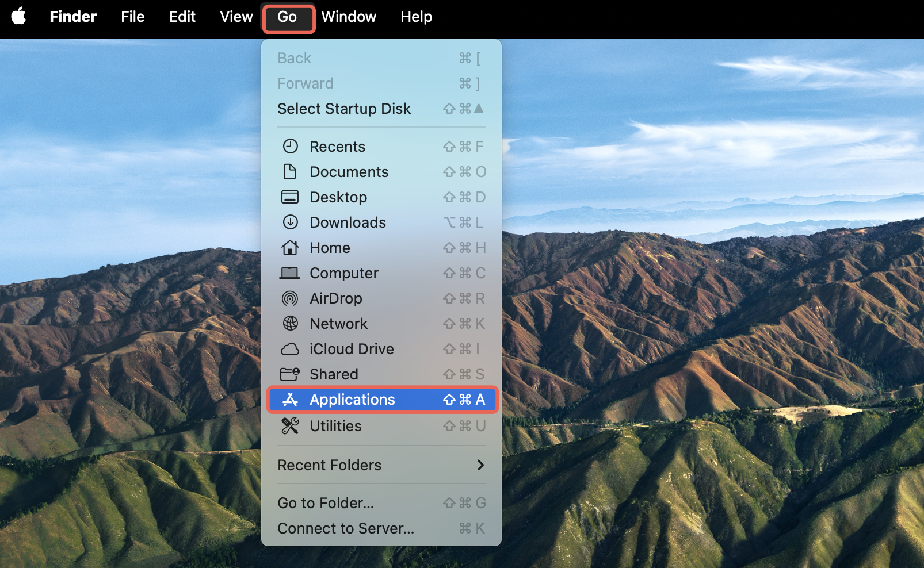924x568 pixels.
Task: Select the Recents label in Go menu
Action: (x=337, y=147)
